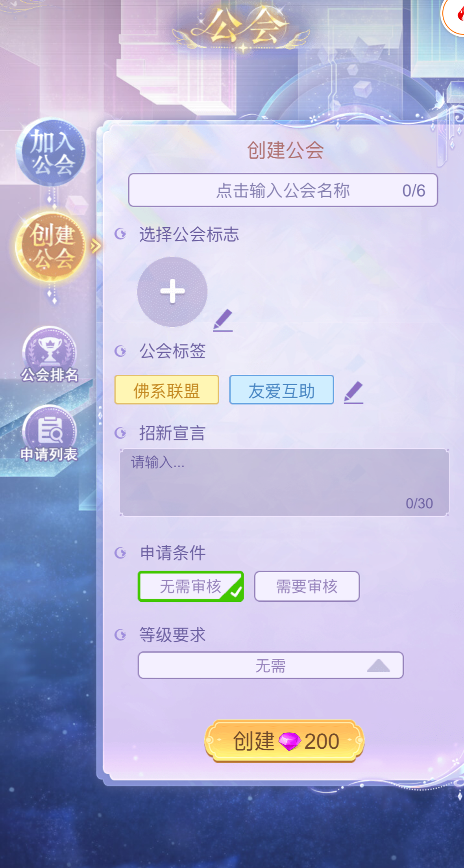The image size is (464, 868).
Task: Open the 等级要求 level requirement dropdown
Action: pos(271,665)
